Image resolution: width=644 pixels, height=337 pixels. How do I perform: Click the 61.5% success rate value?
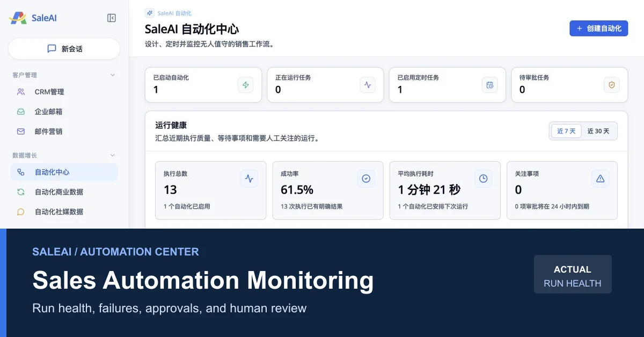tap(297, 190)
